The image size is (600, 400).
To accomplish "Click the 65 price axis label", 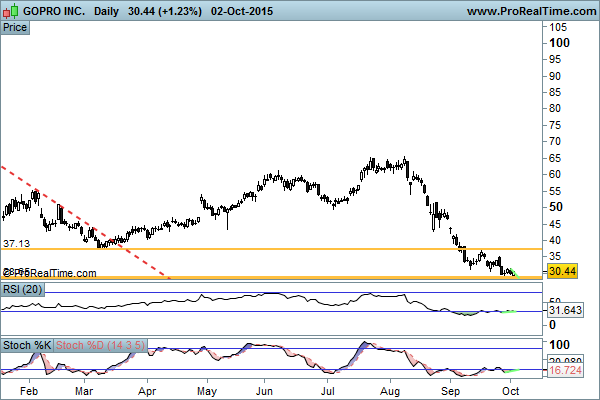I will [x=555, y=158].
